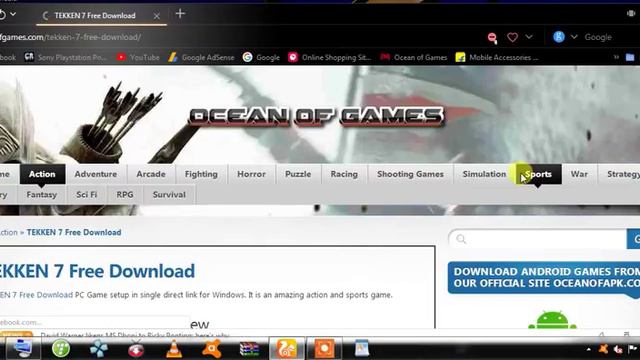Open the Mobile Accessories bookmark
The height and width of the screenshot is (360, 640).
coord(497,58)
